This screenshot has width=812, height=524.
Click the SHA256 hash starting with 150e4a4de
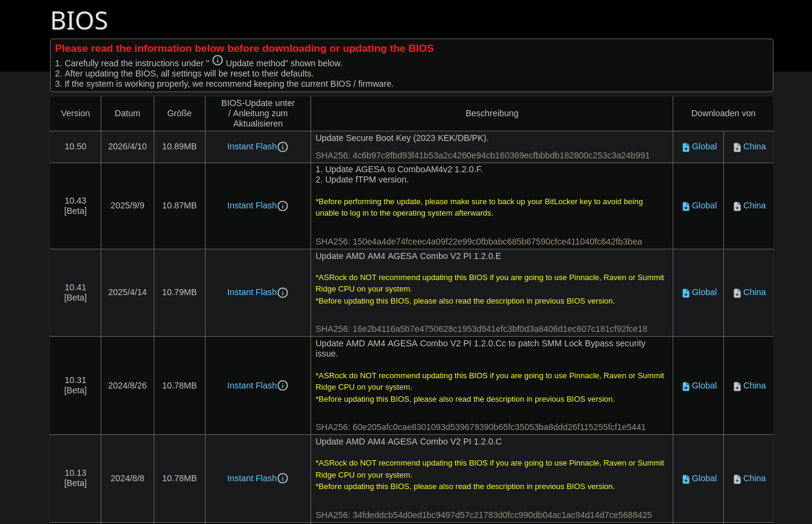coord(479,242)
